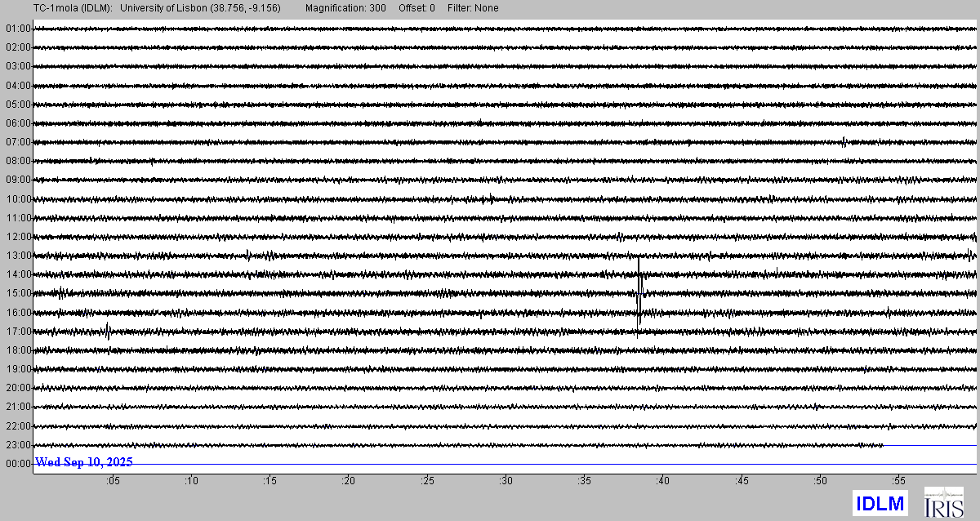Select the 'Wed Sep 10, 2025' date label
980x521 pixels.
(83, 462)
